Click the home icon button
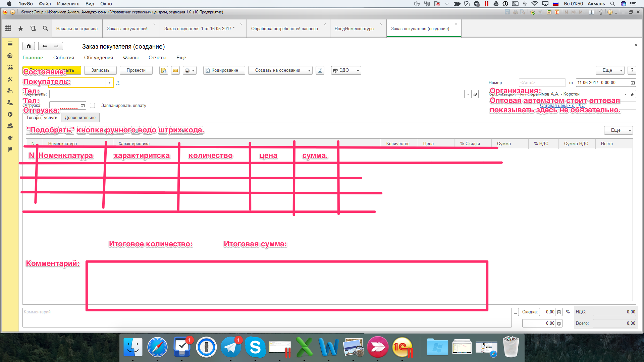This screenshot has height=362, width=644. pos(29,46)
